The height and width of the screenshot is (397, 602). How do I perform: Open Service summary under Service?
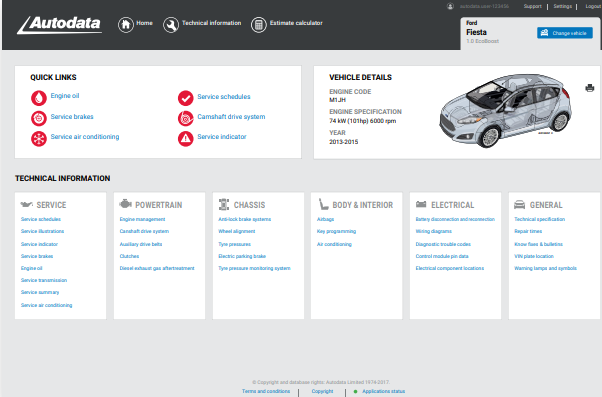[40, 292]
